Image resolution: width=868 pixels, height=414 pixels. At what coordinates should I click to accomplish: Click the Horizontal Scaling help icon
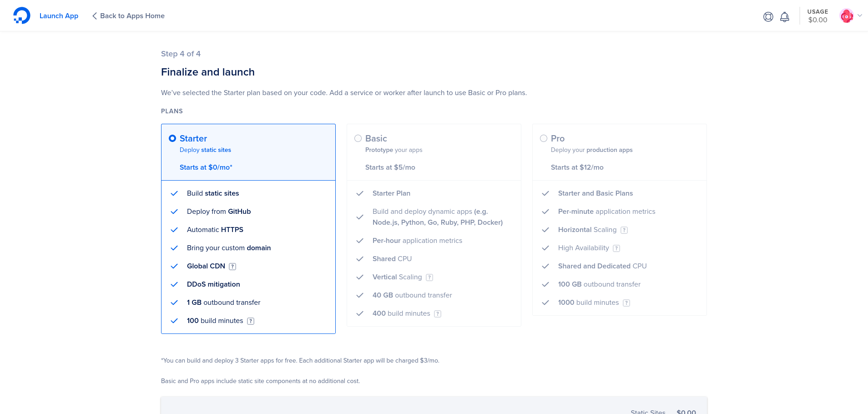coord(624,230)
